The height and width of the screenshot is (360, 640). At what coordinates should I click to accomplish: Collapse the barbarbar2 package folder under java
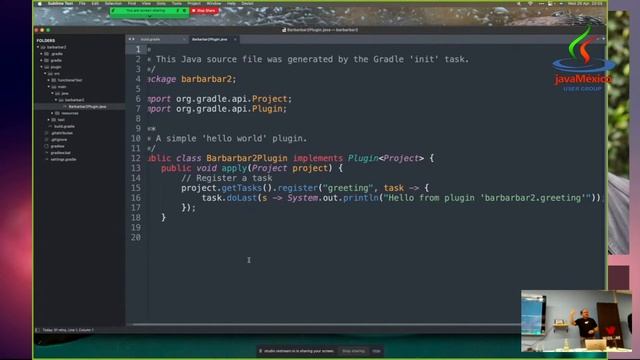pos(56,100)
